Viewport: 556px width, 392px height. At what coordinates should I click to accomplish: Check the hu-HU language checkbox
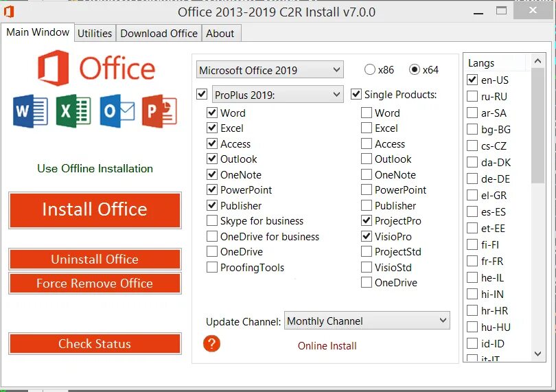(472, 327)
